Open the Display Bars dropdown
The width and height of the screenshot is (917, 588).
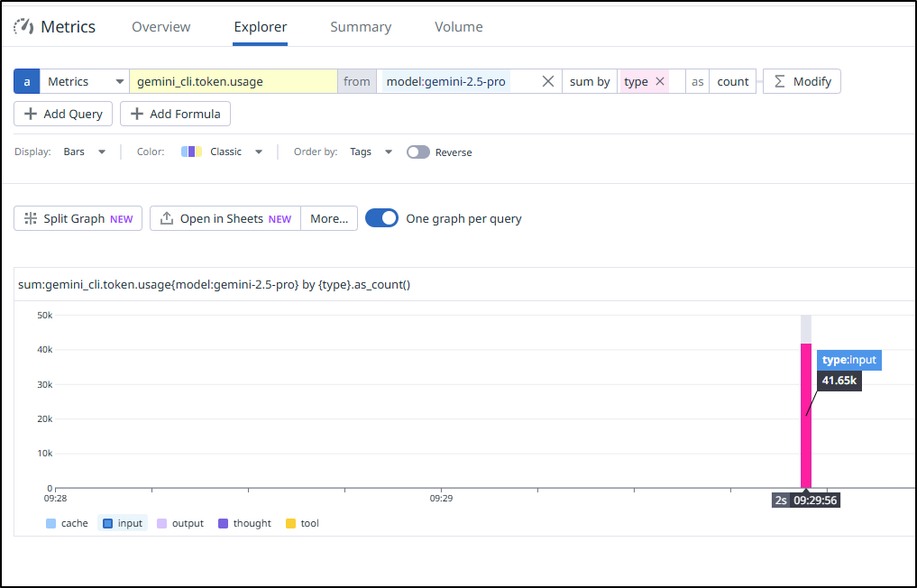pos(85,152)
